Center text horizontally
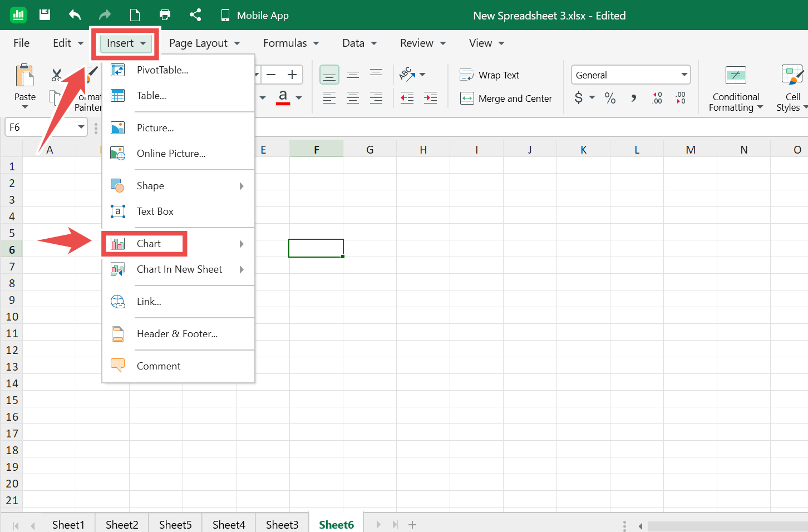Image resolution: width=808 pixels, height=532 pixels. coord(353,98)
